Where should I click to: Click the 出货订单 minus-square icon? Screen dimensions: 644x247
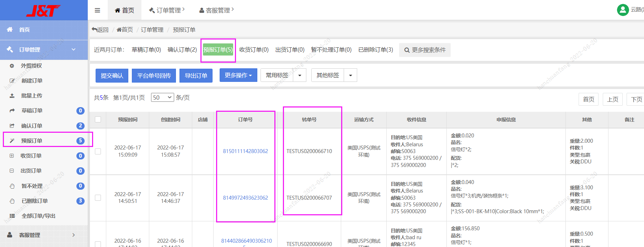pos(12,171)
